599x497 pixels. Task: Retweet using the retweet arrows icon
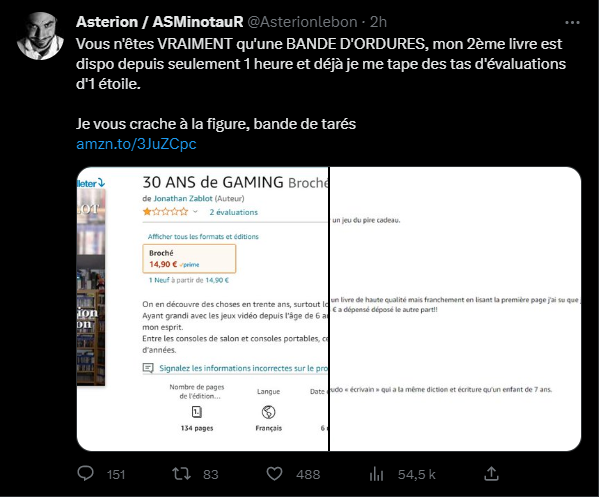tap(181, 474)
